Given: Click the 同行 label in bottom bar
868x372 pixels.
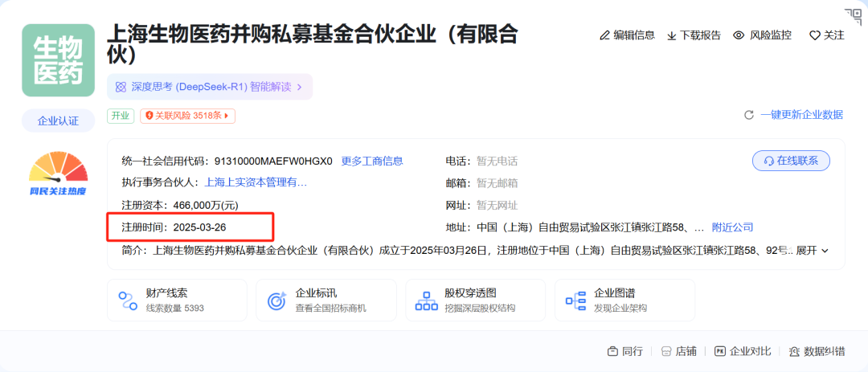Looking at the screenshot, I should pyautogui.click(x=633, y=352).
